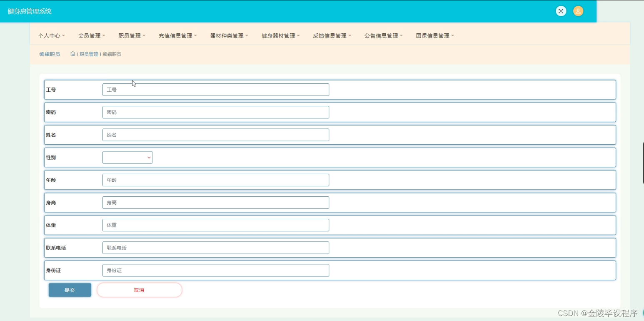Open the 职员管理 menu

tap(132, 36)
